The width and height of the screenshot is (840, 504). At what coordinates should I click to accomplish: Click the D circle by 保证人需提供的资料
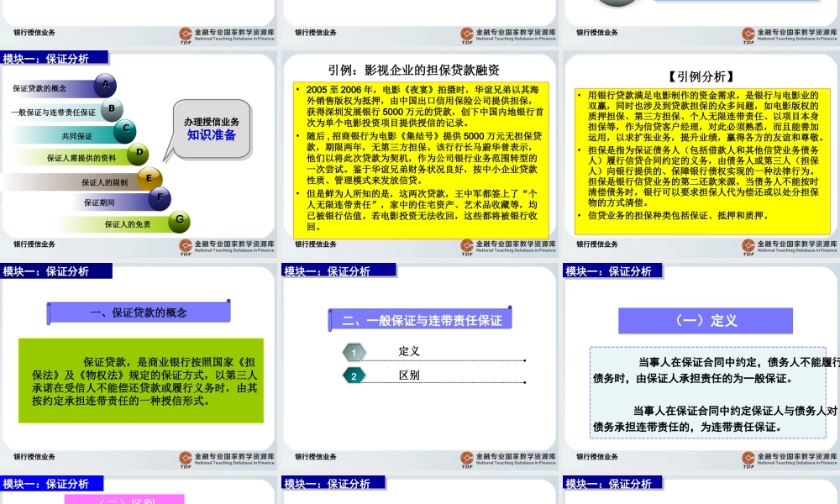click(138, 154)
